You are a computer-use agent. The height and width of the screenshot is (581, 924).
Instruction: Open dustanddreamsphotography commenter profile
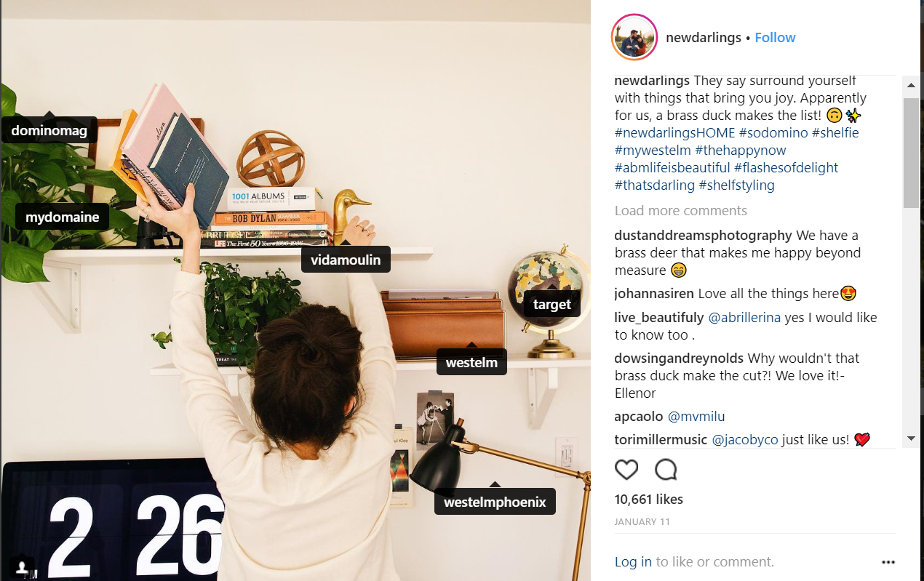(x=703, y=235)
